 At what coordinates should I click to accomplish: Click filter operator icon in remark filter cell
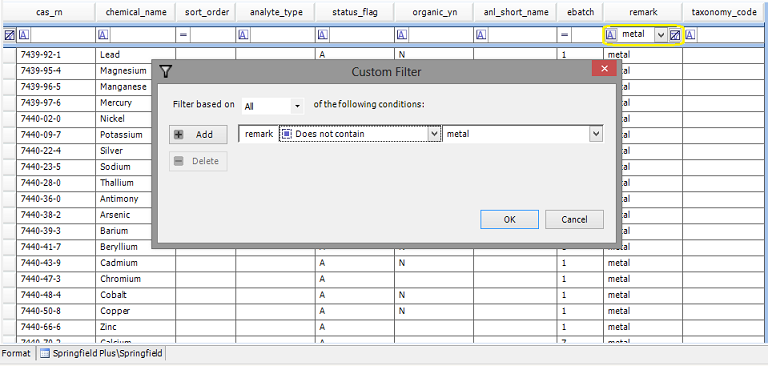[x=611, y=34]
